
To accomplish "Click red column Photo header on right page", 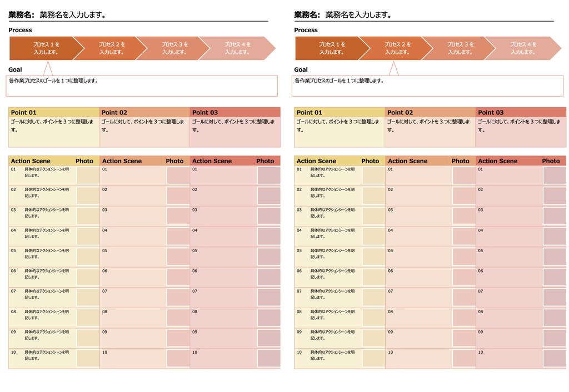I will click(x=551, y=161).
